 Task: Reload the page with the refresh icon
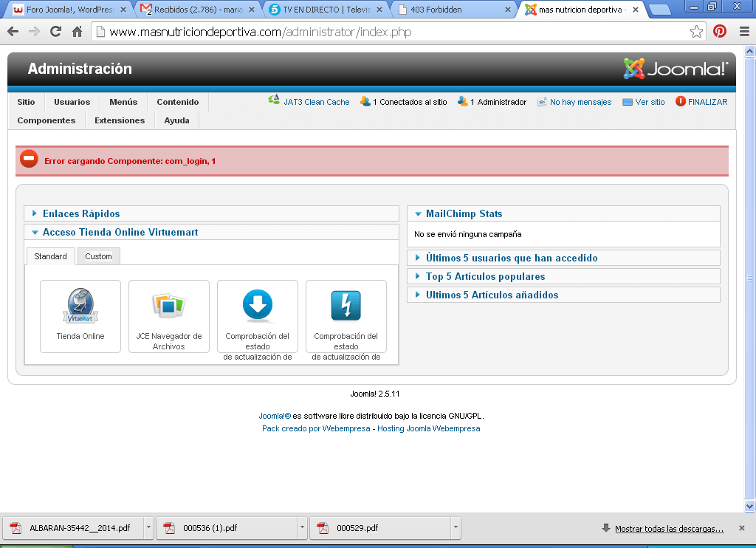click(56, 32)
